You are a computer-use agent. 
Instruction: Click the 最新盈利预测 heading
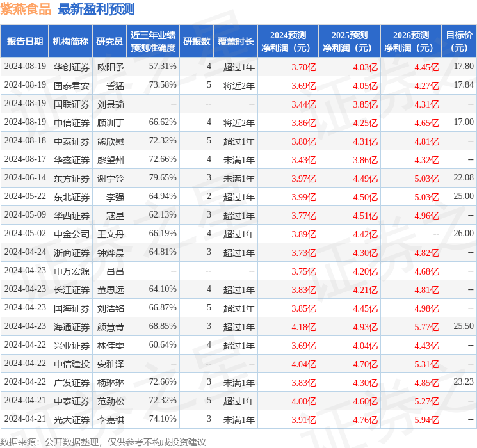point(96,9)
